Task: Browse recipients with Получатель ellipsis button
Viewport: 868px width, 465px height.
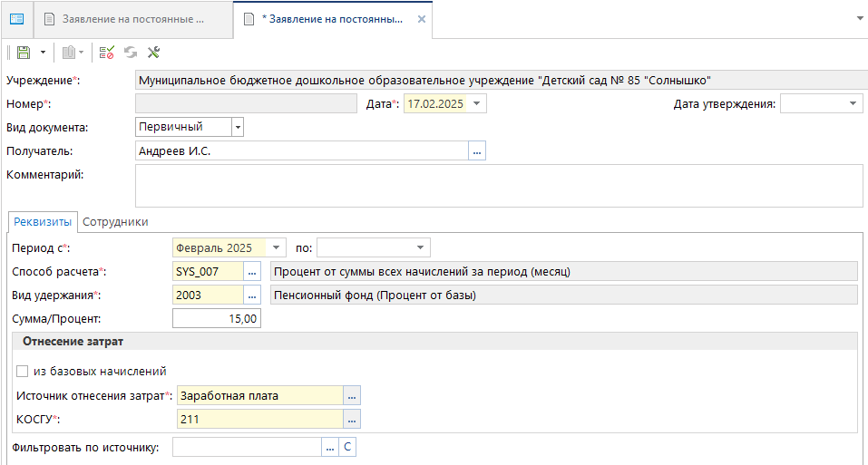Action: (x=478, y=151)
